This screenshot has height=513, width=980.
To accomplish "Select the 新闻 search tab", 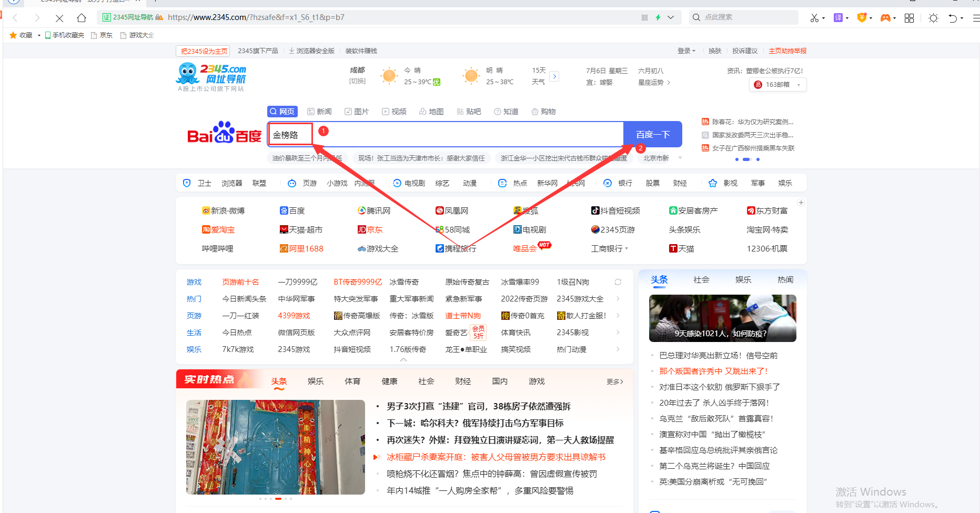I will (319, 112).
